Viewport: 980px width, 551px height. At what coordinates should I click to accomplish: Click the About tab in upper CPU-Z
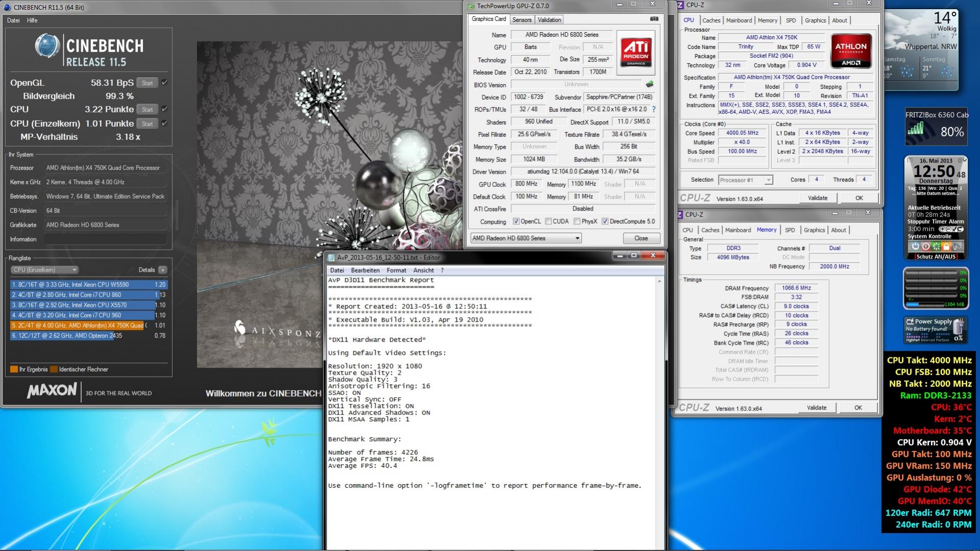[x=840, y=20]
